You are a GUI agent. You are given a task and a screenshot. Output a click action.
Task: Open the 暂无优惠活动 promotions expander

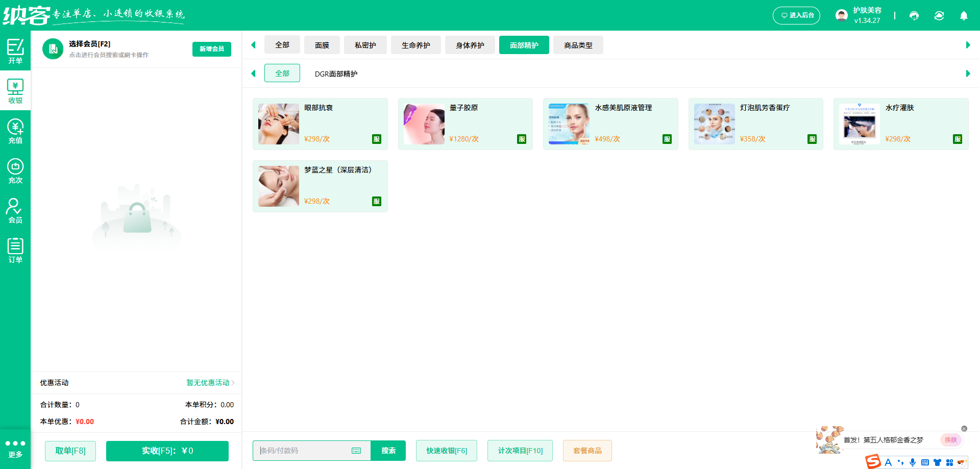click(207, 383)
